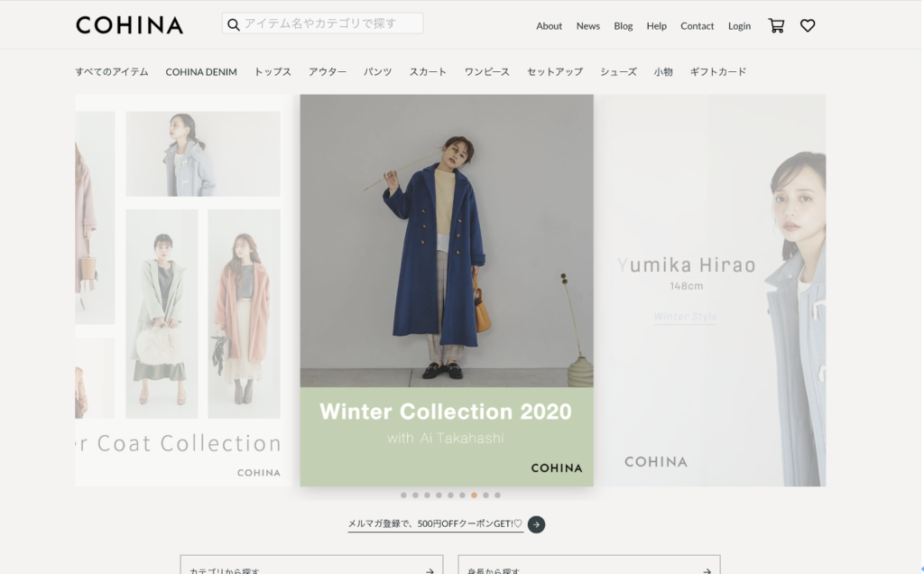Click arrow in the カテゴリから探す box
The width and height of the screenshot is (924, 574).
430,570
